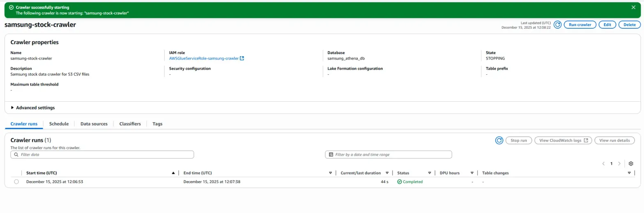The image size is (644, 213).
Task: Switch to the Schedule tab
Action: coord(59,124)
